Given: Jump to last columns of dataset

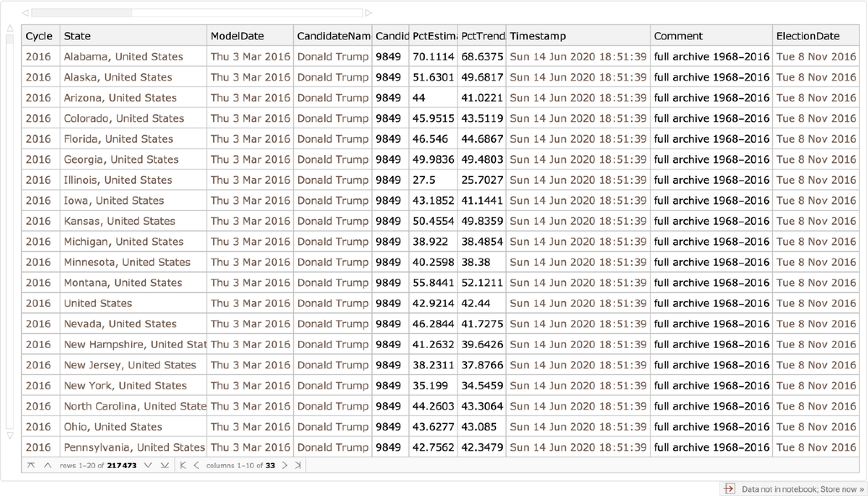Looking at the screenshot, I should (x=298, y=465).
